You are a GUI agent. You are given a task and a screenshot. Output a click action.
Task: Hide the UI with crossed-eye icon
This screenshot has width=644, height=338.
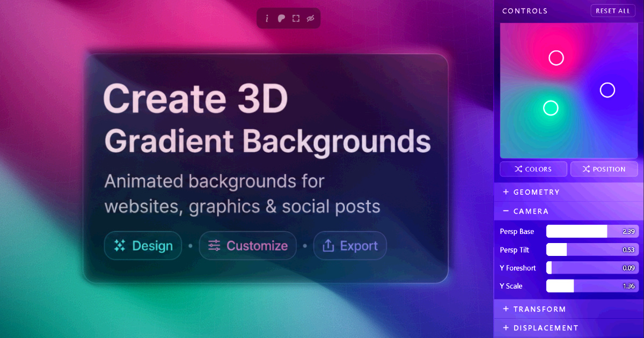pyautogui.click(x=310, y=19)
